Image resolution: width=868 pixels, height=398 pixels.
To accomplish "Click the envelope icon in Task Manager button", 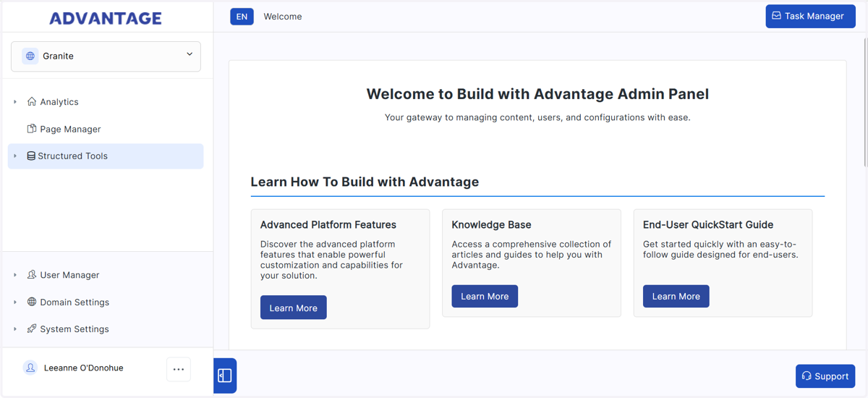I will pyautogui.click(x=776, y=16).
